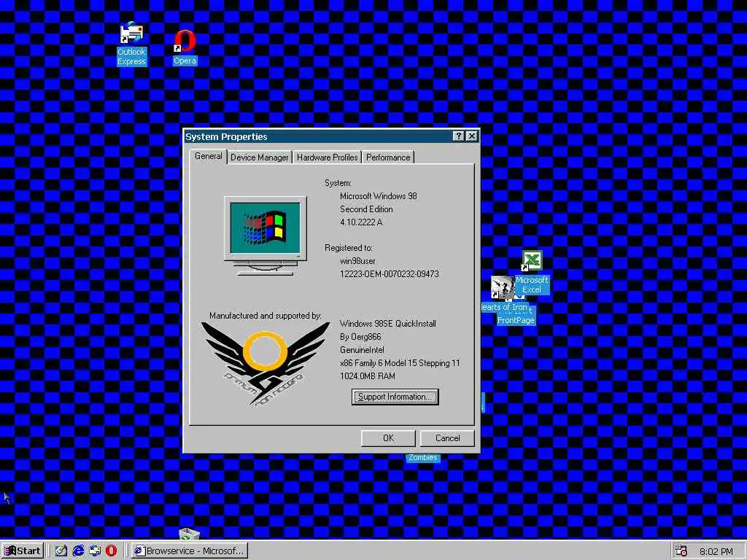The height and width of the screenshot is (560, 747).
Task: Launch Outlook Express from Quick Launch
Action: 94,551
